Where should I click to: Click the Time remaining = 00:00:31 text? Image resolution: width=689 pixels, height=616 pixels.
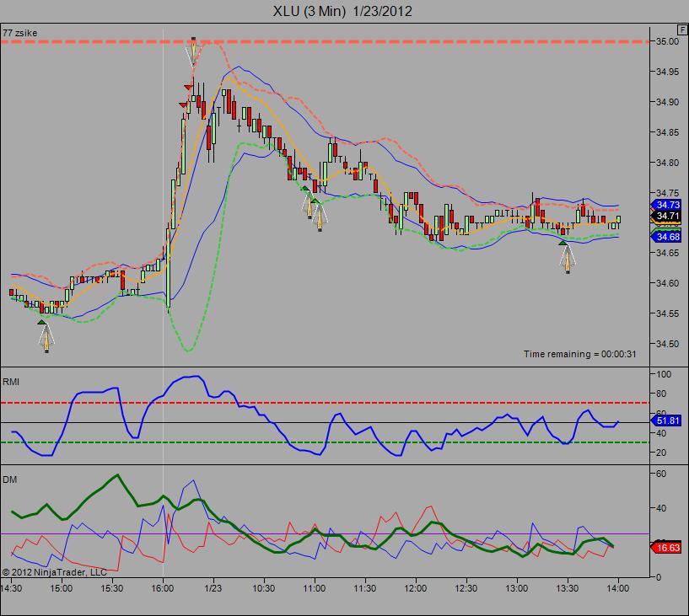point(579,354)
